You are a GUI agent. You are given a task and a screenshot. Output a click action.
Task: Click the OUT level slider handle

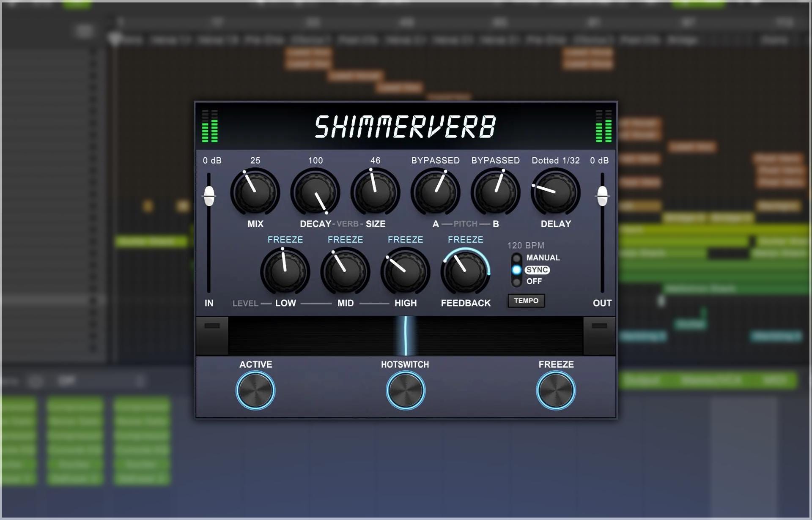(602, 196)
